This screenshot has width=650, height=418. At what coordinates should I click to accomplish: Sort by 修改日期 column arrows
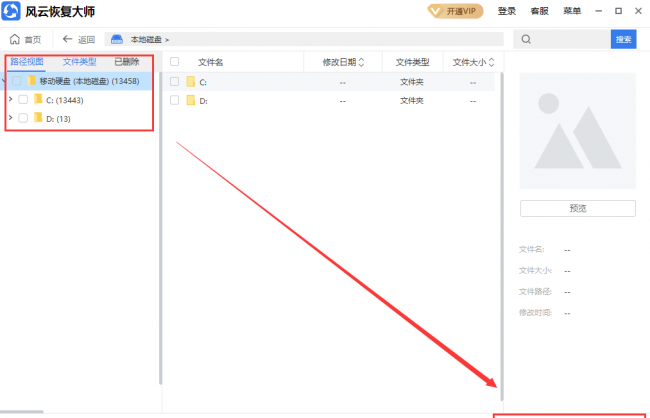[361, 62]
